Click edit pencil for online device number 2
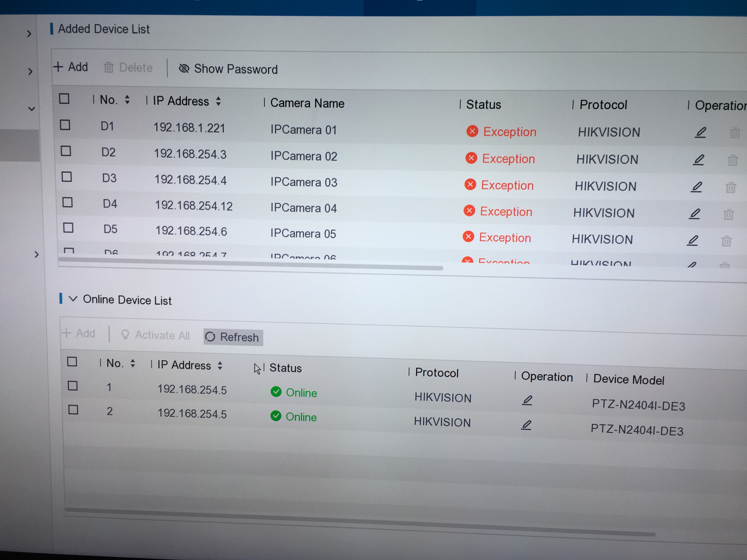 point(526,425)
